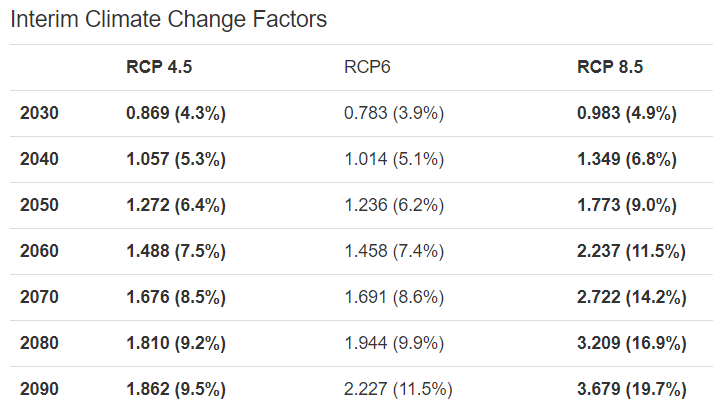Select the cell 2.227 (11.5%) under RCP6
Image resolution: width=713 pixels, height=416 pixels.
click(x=398, y=389)
